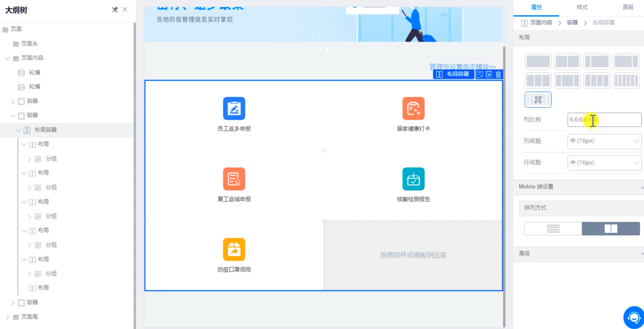Click the 复工返城申报 icon
This screenshot has height=329, width=644.
click(x=234, y=179)
